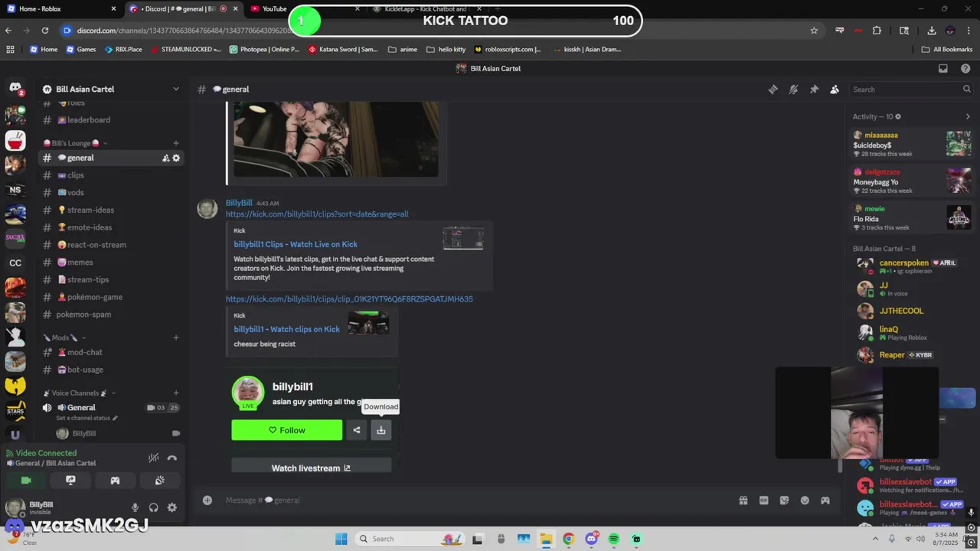Create channel in Mods category
Screen dimensions: 980x551
point(176,337)
